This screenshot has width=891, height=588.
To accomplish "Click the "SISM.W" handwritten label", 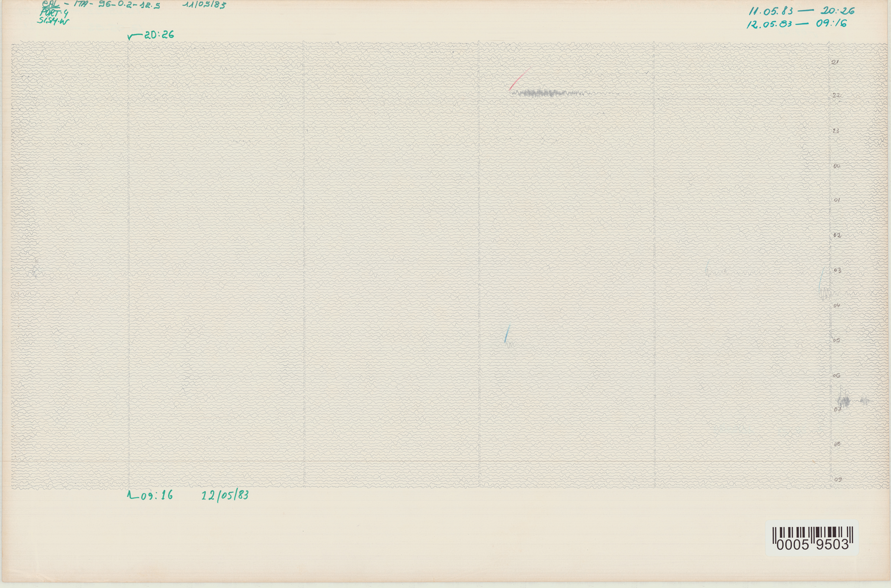I will tap(53, 21).
